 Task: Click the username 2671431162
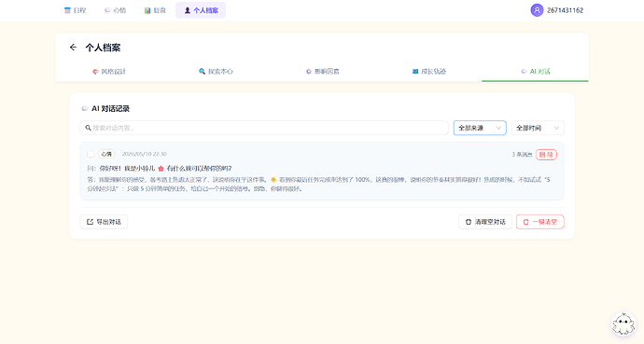coord(566,10)
